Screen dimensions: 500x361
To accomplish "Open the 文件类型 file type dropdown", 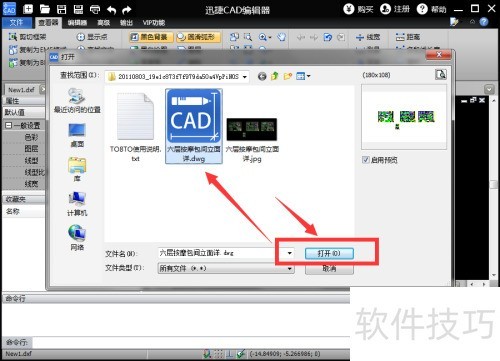I will [x=226, y=268].
